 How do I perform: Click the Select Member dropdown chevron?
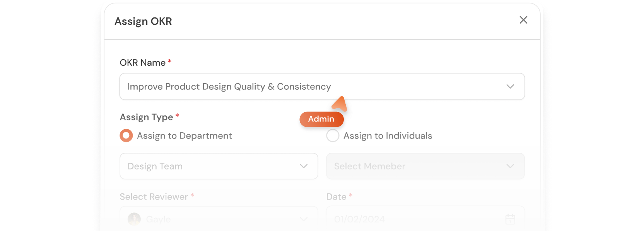(x=510, y=166)
